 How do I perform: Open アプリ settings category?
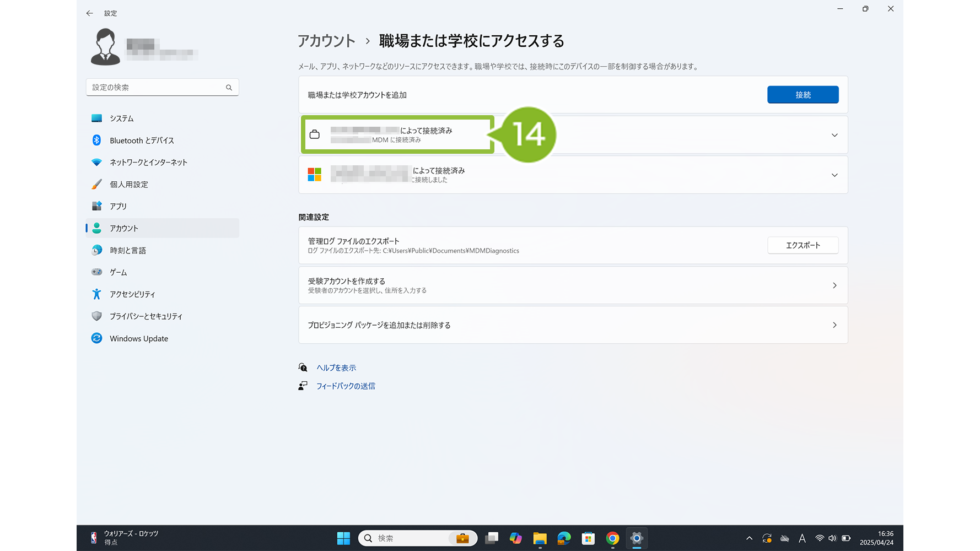pos(162,206)
